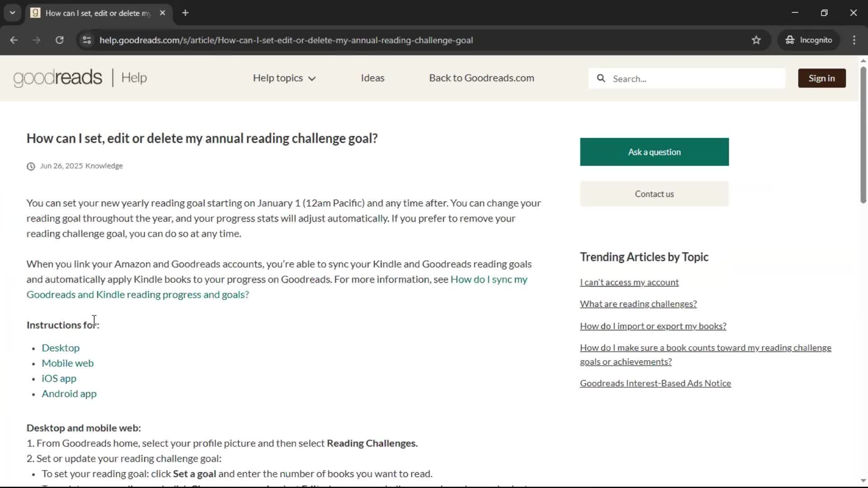Click the 'Jun 26, 2025' date text
The width and height of the screenshot is (868, 488).
(61, 166)
